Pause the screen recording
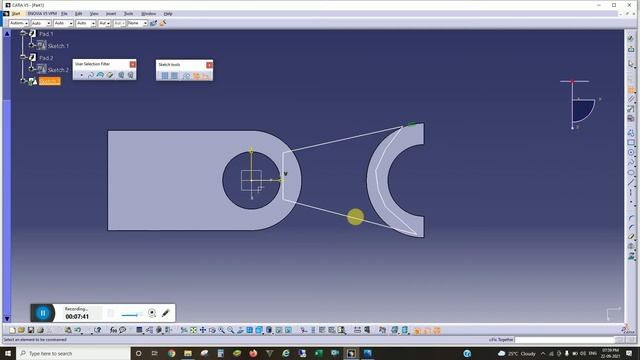Viewport: 640px width, 360px height. coord(43,313)
